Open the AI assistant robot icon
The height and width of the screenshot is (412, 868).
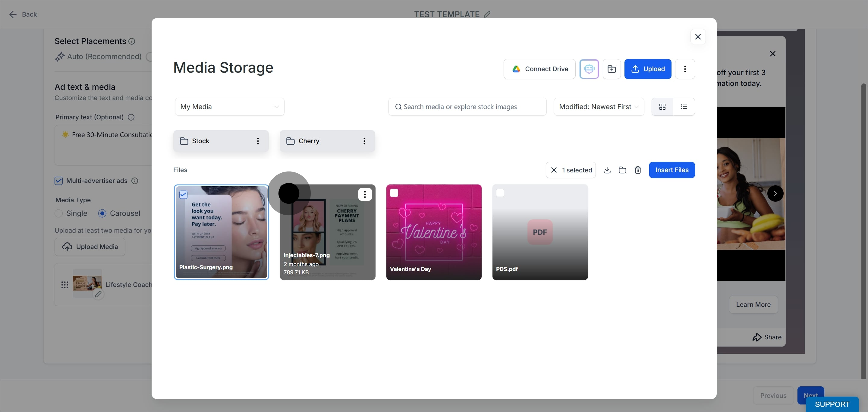(x=589, y=69)
